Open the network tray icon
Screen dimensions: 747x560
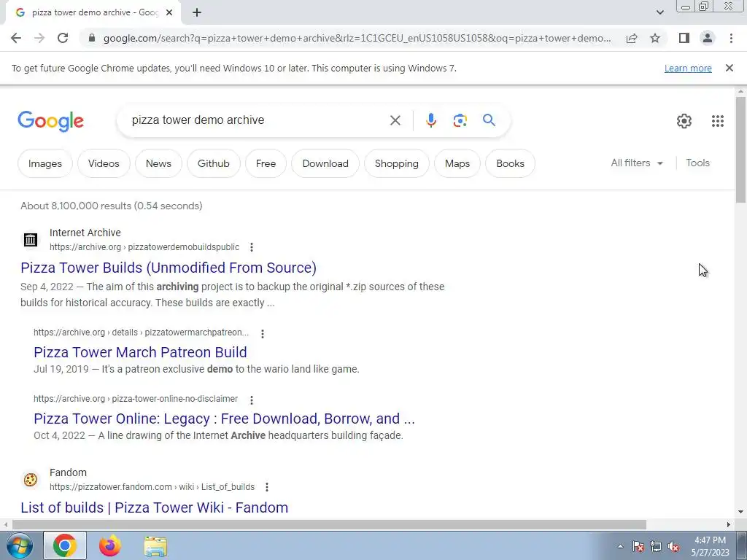pos(656,547)
